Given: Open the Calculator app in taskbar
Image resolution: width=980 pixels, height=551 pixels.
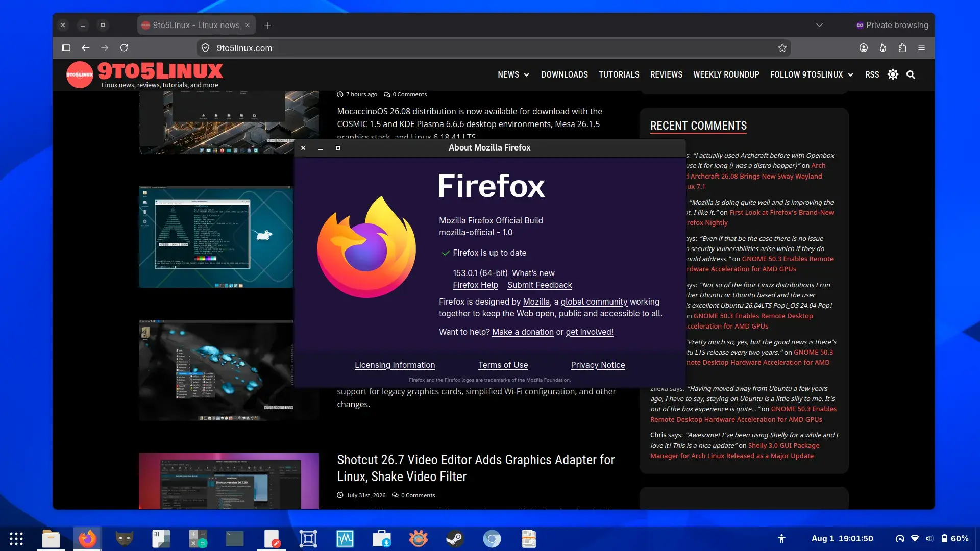Looking at the screenshot, I should 198,539.
